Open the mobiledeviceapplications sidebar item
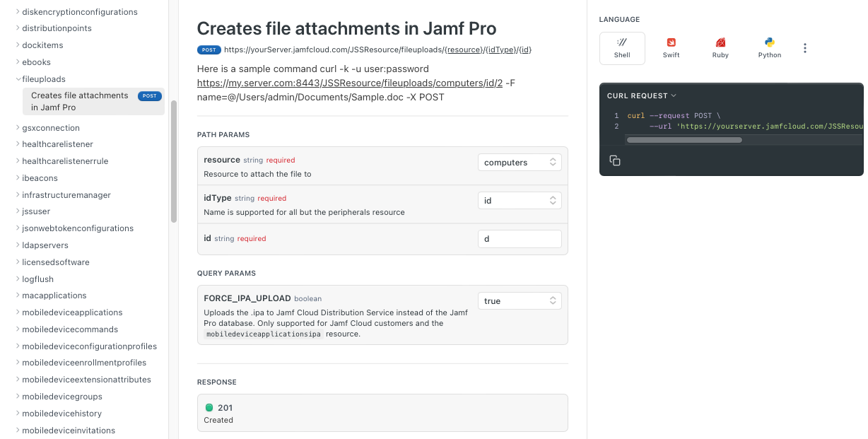Image resolution: width=868 pixels, height=439 pixels. [72, 312]
